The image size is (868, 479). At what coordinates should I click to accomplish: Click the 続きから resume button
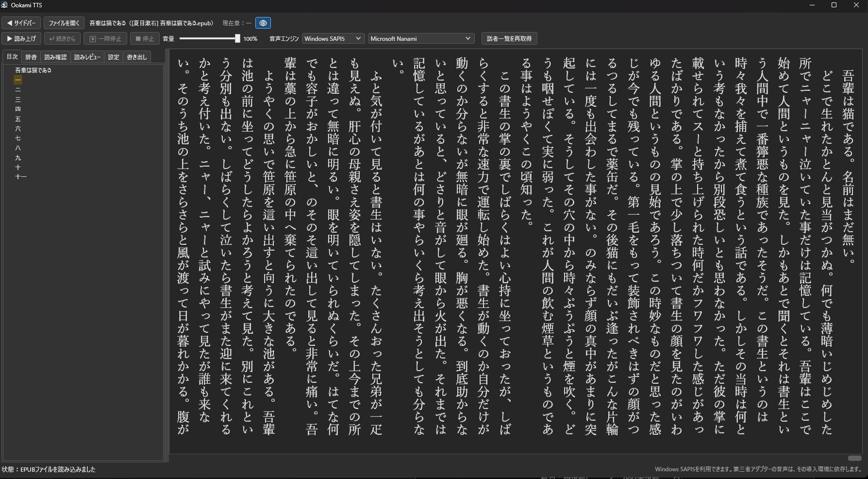click(62, 38)
